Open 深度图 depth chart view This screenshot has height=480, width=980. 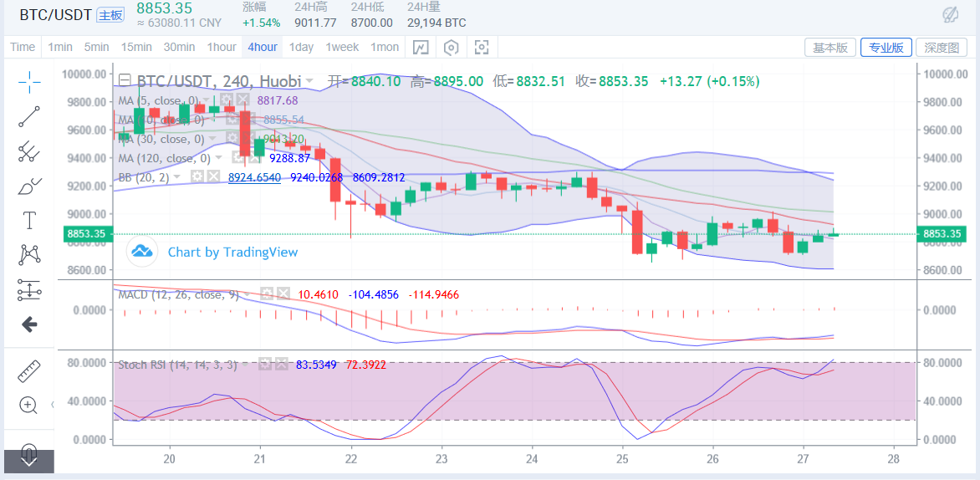942,48
